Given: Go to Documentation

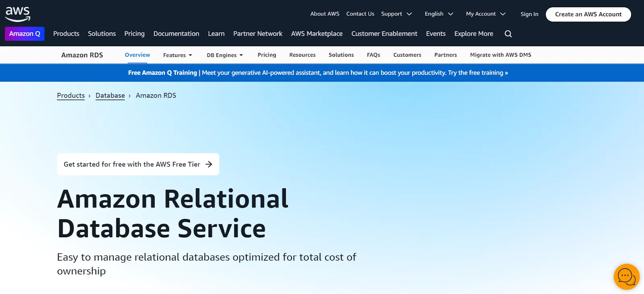Looking at the screenshot, I should tap(176, 34).
